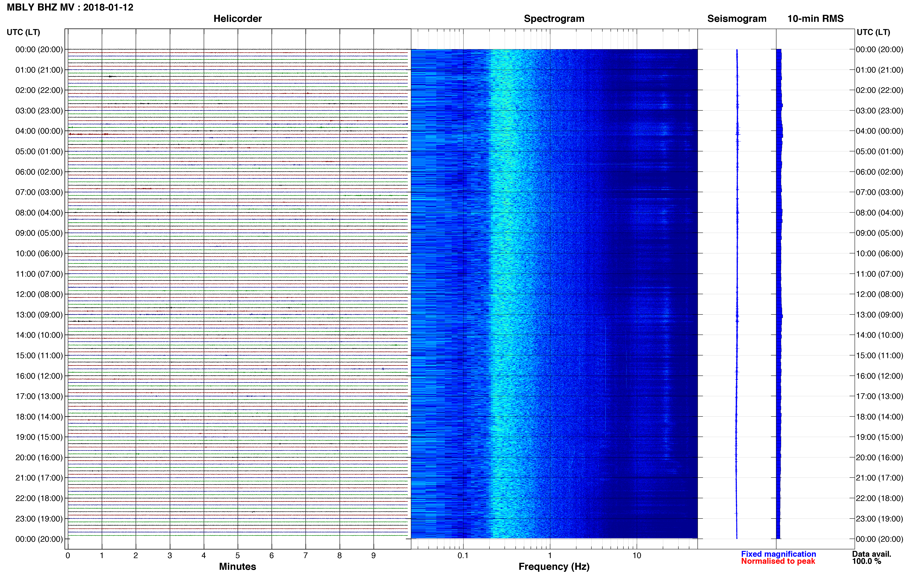Click the right '18:00 (14:00)' time label
This screenshot has height=578, width=924.
coord(879,417)
